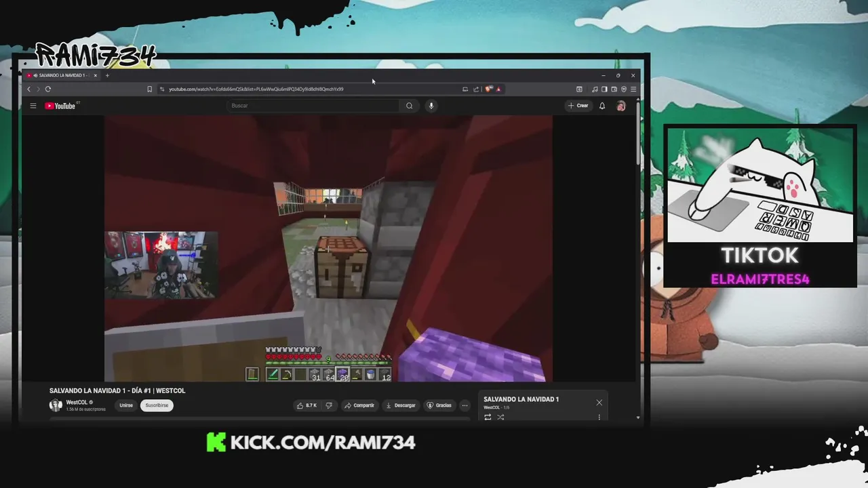Share this page from the address bar

pyautogui.click(x=476, y=89)
